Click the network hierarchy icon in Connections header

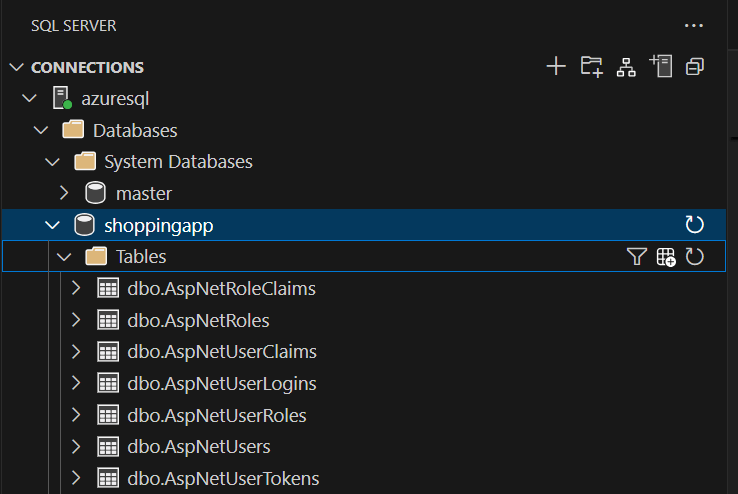pyautogui.click(x=626, y=67)
